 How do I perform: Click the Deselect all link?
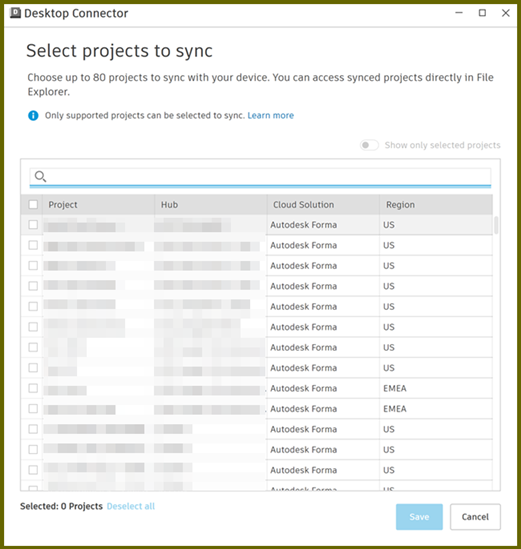pyautogui.click(x=131, y=506)
